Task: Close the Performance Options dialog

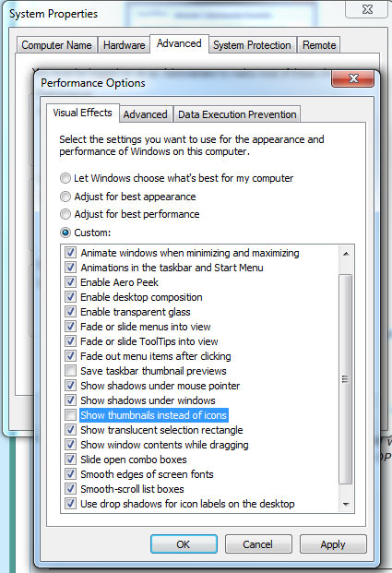Action: point(353,78)
